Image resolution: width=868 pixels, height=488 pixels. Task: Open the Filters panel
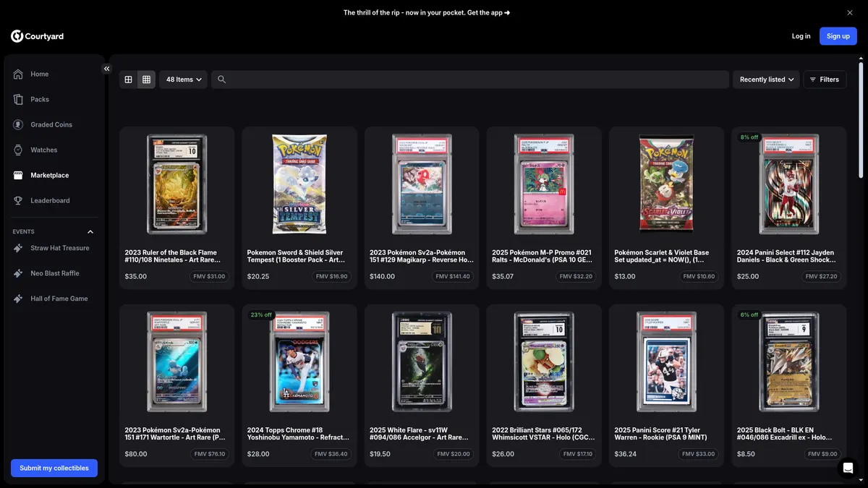pos(825,80)
